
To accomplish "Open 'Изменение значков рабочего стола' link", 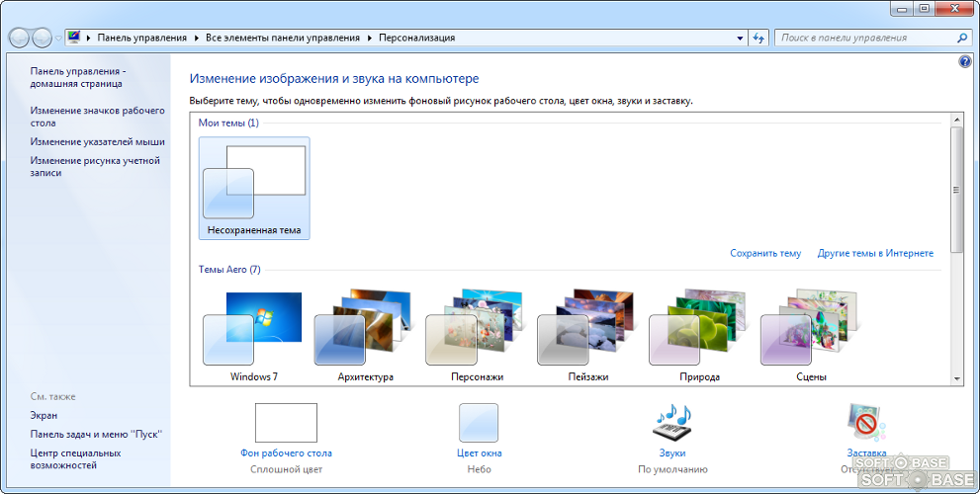I will click(97, 117).
